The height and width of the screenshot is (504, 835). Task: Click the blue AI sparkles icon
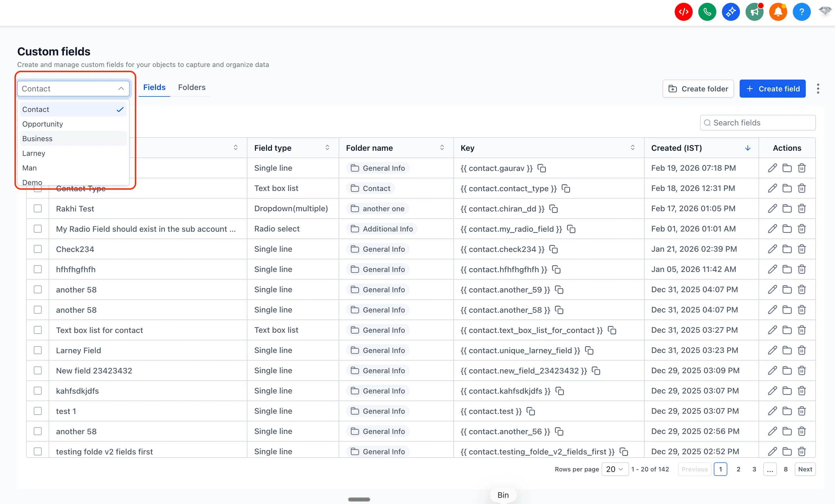click(731, 12)
